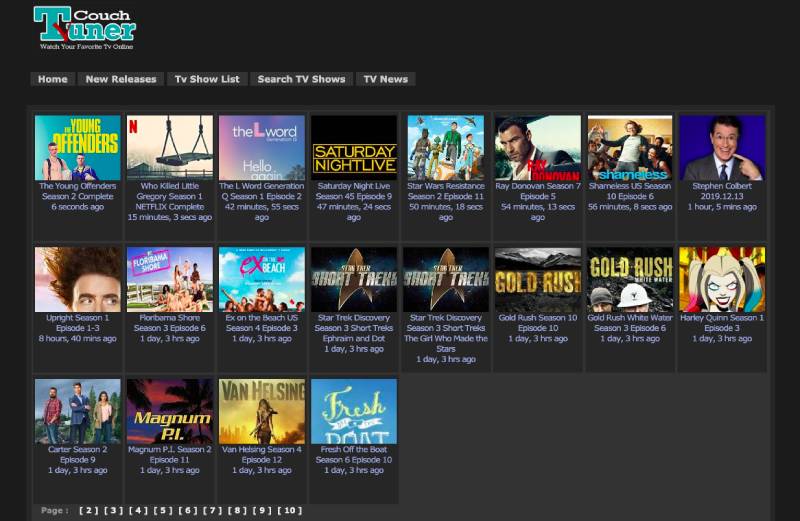Go to page 8
The image size is (800, 521).
[237, 510]
